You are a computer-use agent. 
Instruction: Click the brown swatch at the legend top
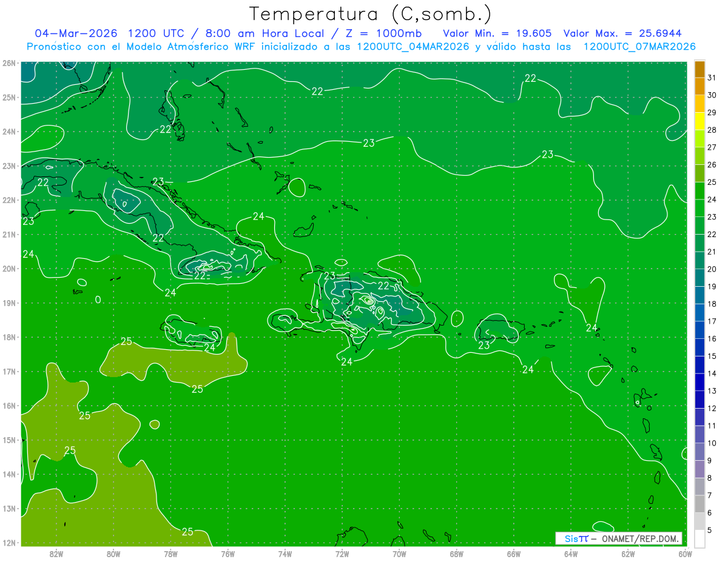[699, 69]
